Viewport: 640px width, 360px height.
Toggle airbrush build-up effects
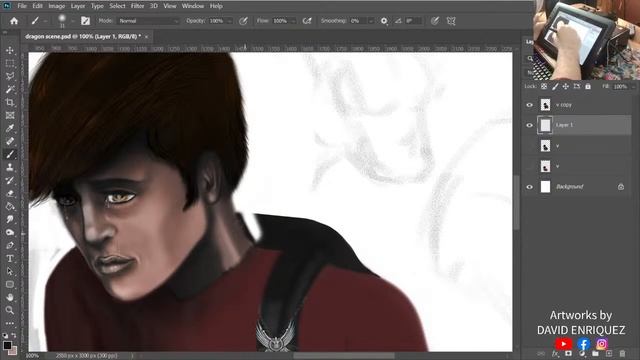(307, 21)
